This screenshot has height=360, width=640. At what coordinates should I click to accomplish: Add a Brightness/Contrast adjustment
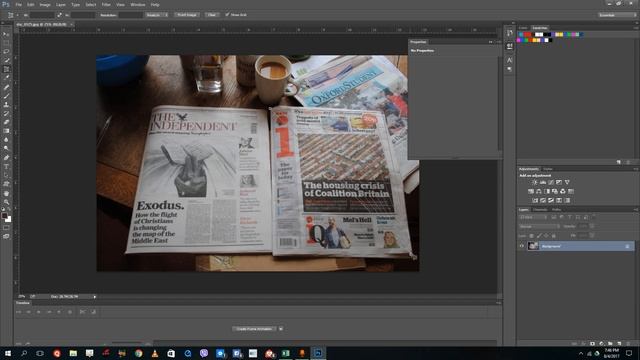[x=535, y=182]
